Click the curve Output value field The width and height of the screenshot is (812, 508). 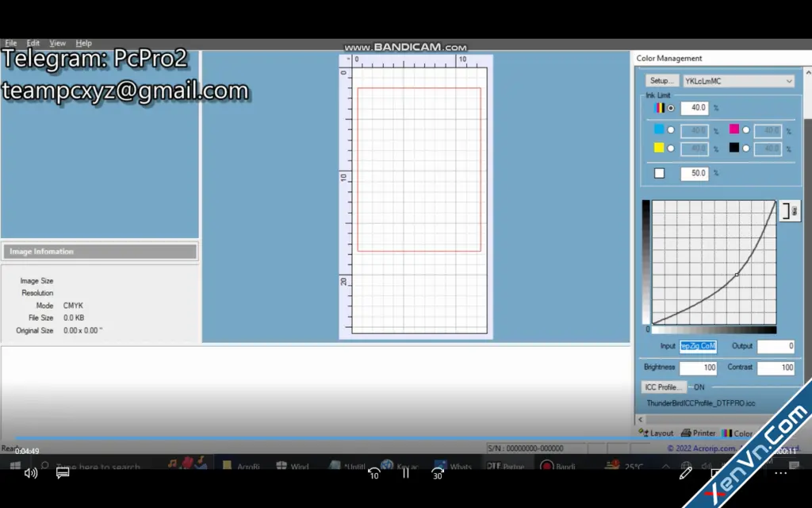776,346
